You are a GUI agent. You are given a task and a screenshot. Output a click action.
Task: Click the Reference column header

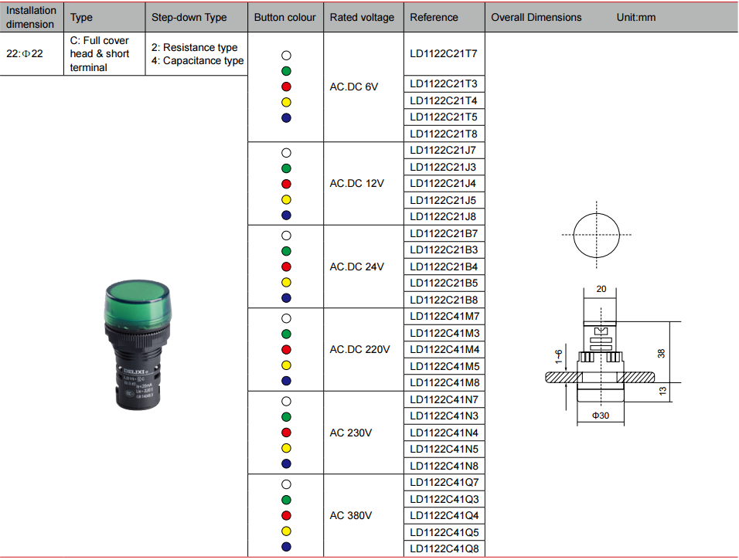click(x=444, y=17)
